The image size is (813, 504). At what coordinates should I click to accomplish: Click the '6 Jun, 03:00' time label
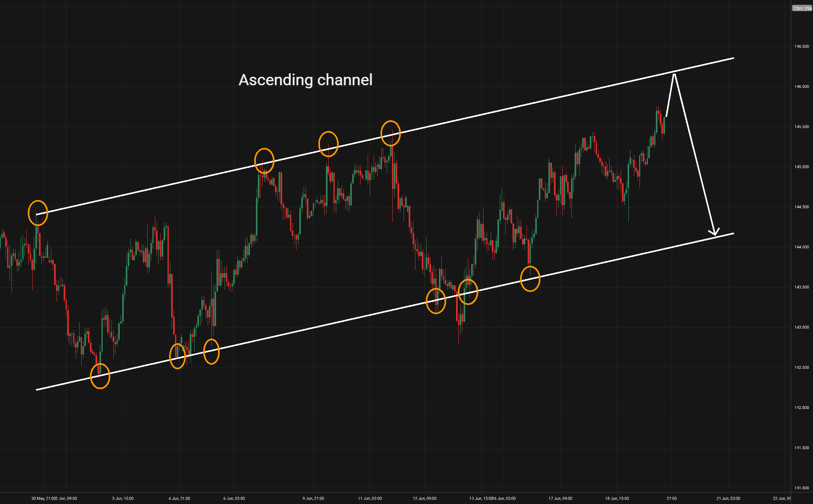234,498
